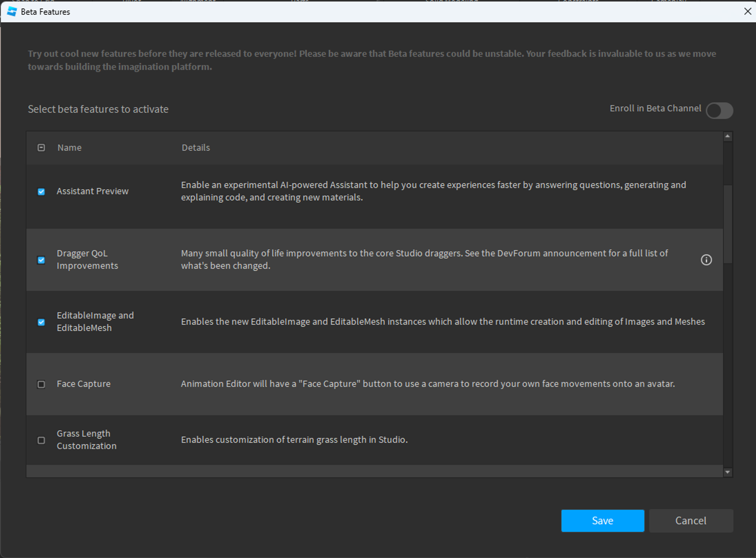Open info icon for Dragger QoL Improvements
The image size is (756, 558).
(706, 260)
